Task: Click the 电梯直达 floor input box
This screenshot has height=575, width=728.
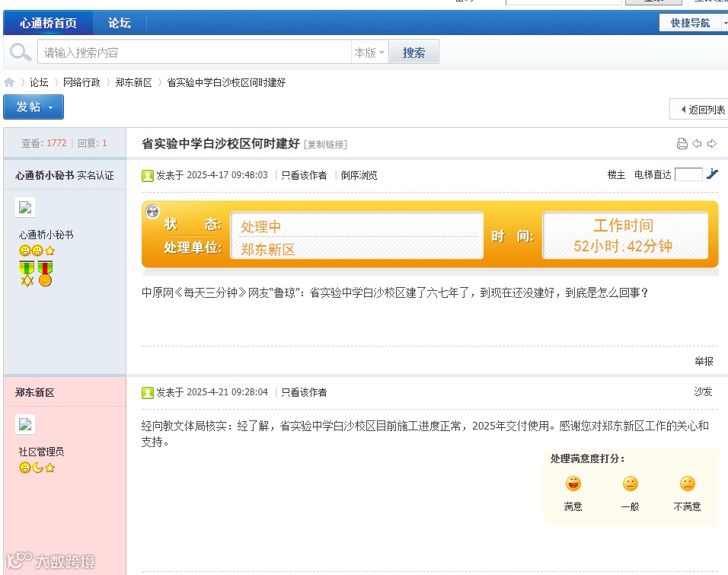Action: point(688,174)
